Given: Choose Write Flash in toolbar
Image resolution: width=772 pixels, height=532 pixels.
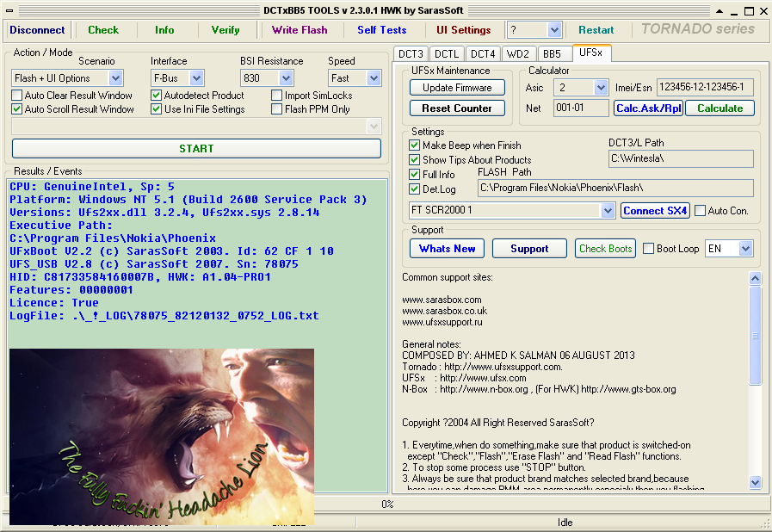Looking at the screenshot, I should click(x=300, y=30).
